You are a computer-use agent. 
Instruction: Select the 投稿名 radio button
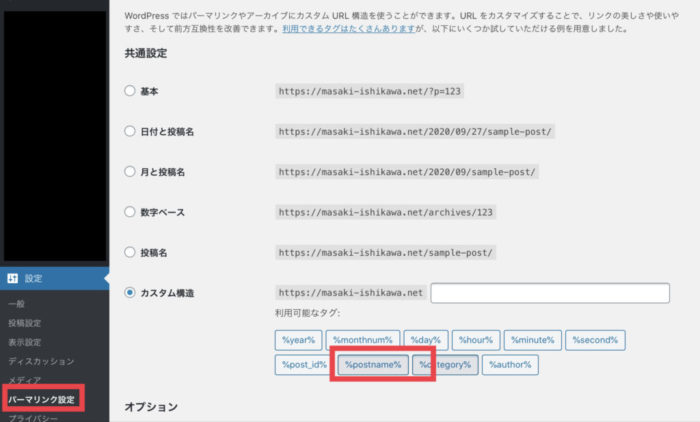(x=129, y=252)
